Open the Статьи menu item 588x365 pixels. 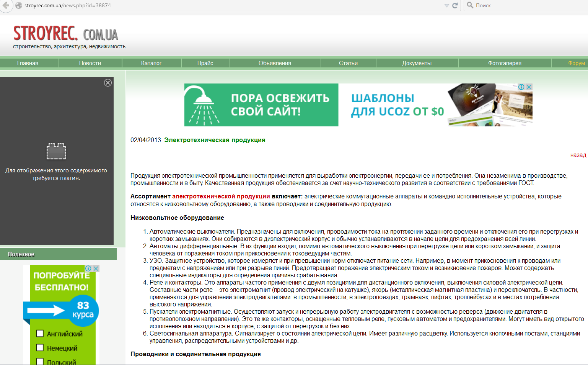pyautogui.click(x=348, y=63)
